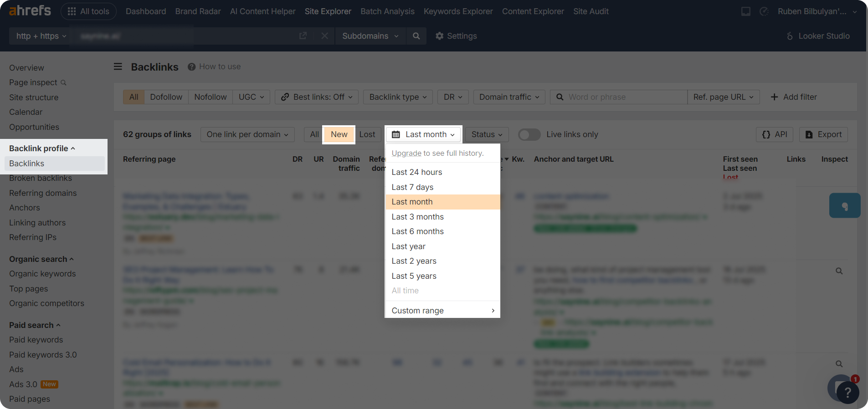868x409 pixels.
Task: Choose Last 2 years from the date menu
Action: pos(442,261)
